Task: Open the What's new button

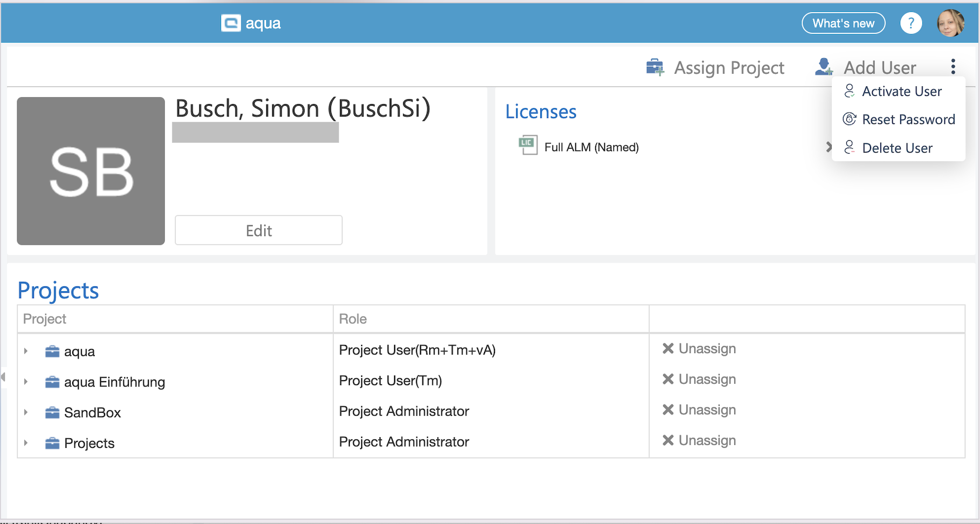Action: [x=843, y=24]
